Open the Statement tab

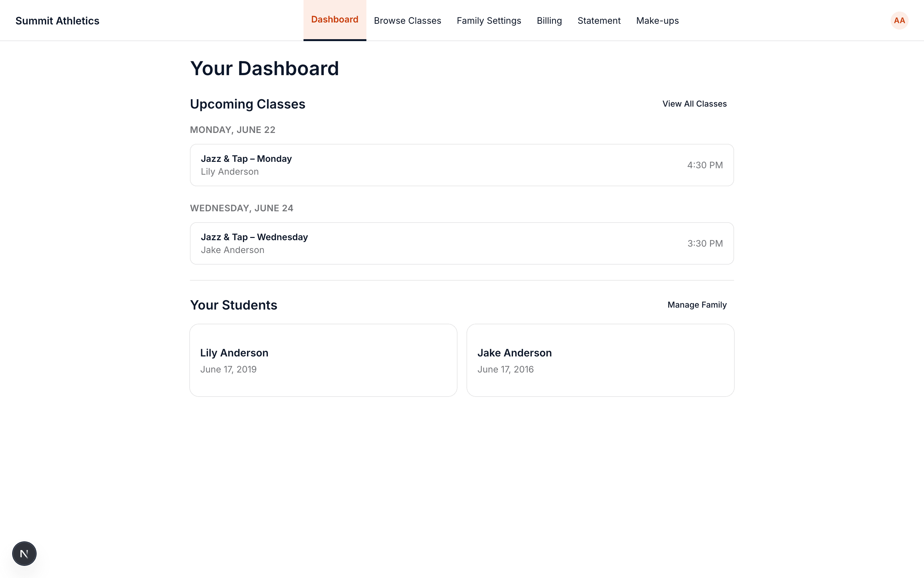point(599,21)
